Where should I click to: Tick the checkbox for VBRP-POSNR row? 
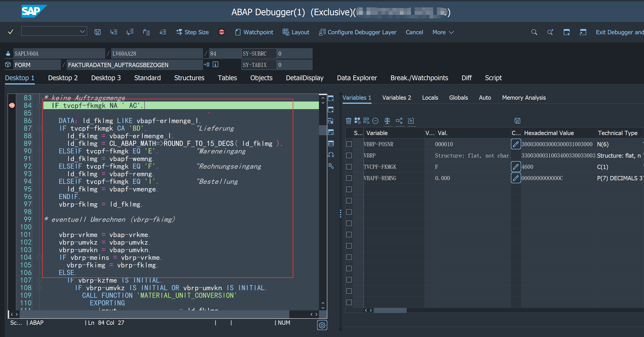tap(349, 144)
